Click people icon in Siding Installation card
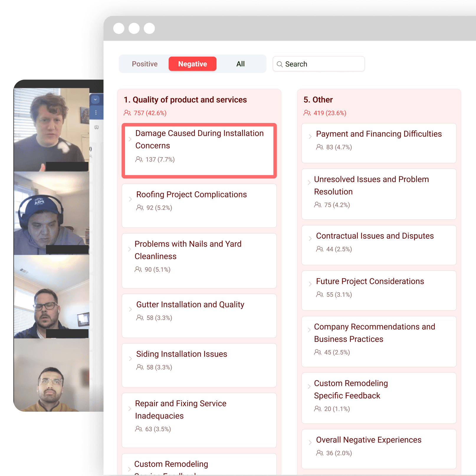Image resolution: width=476 pixels, height=476 pixels. pos(140,367)
